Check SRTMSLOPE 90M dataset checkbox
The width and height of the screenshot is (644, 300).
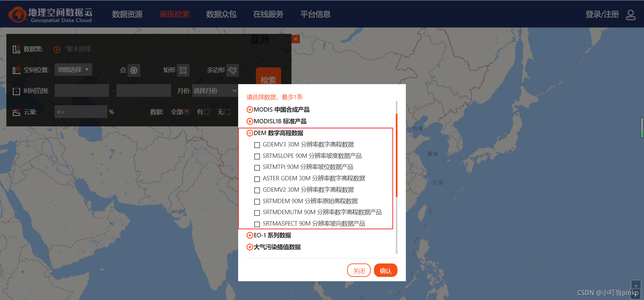point(257,157)
